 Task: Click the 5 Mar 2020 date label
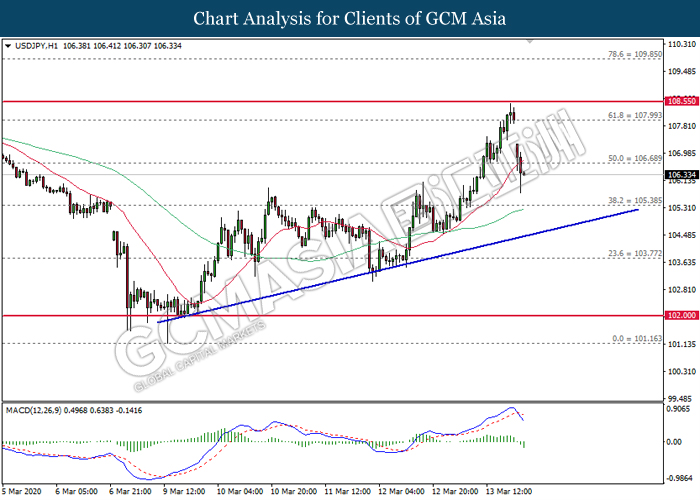pyautogui.click(x=24, y=492)
